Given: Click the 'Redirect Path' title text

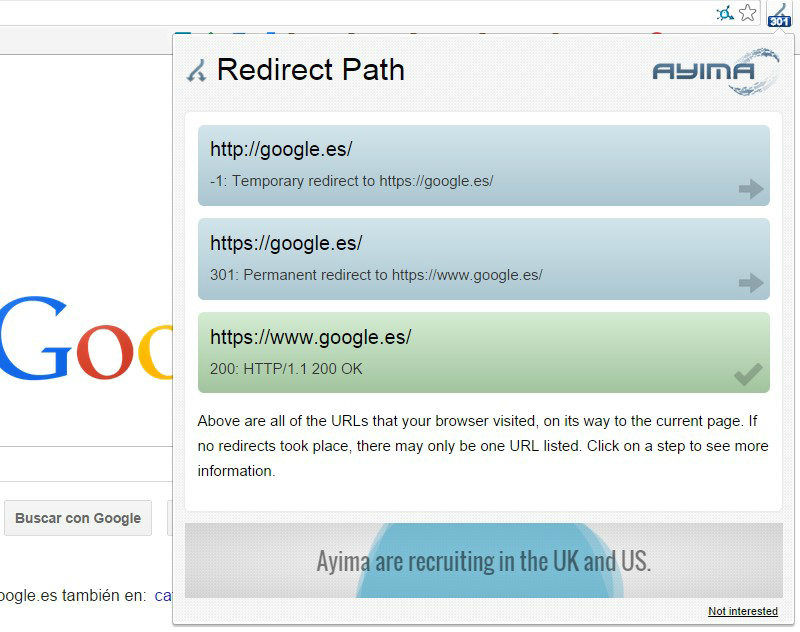Looking at the screenshot, I should click(x=311, y=70).
